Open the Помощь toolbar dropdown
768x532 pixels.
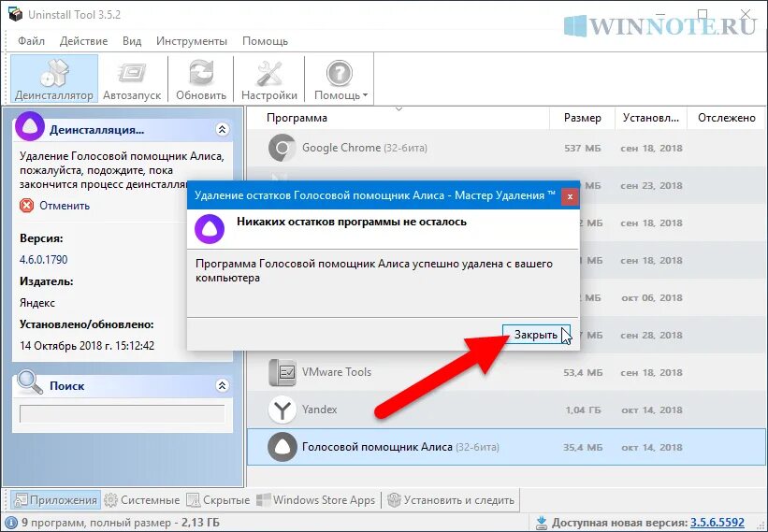point(341,79)
